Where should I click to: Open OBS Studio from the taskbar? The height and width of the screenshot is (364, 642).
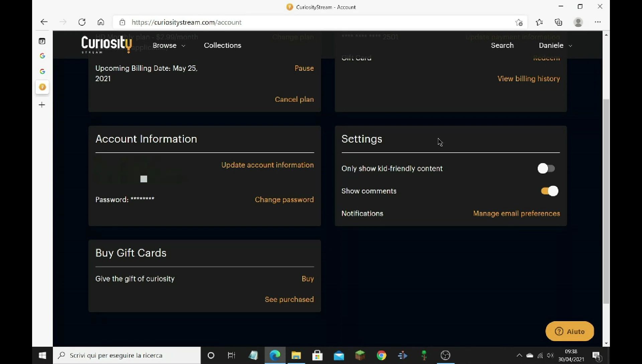coord(445,355)
